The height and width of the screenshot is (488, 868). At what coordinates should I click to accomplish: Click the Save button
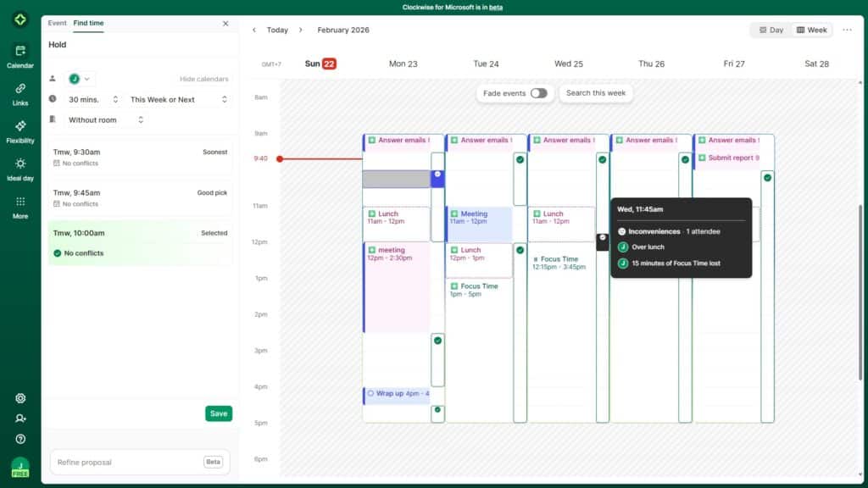coord(218,413)
